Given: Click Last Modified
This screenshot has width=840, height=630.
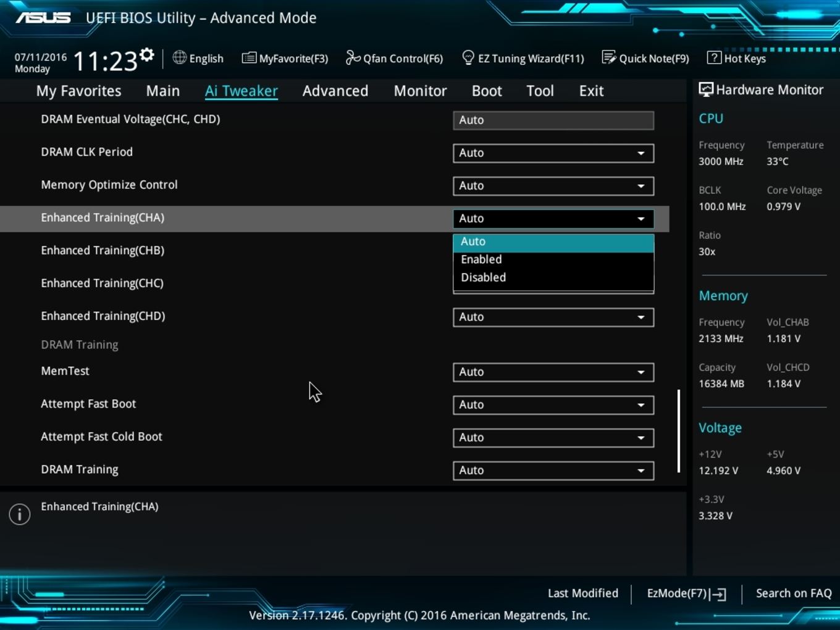Looking at the screenshot, I should [x=583, y=594].
